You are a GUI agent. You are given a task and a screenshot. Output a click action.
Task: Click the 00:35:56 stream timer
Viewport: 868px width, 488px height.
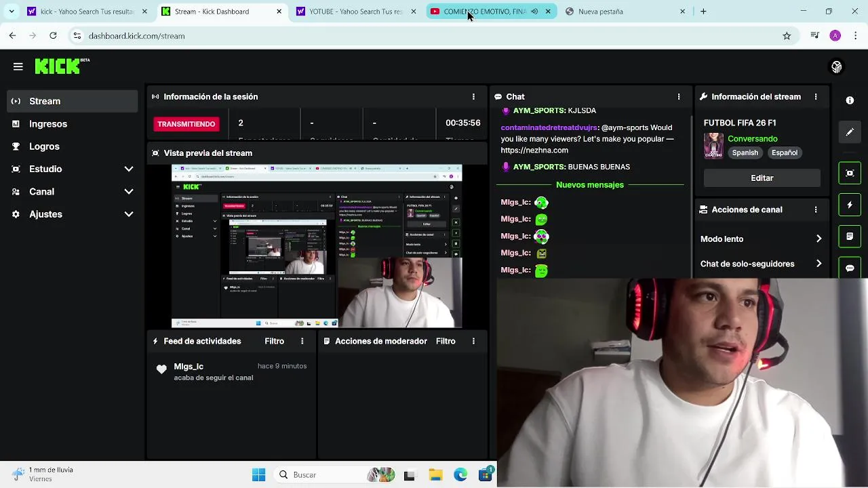pos(463,123)
